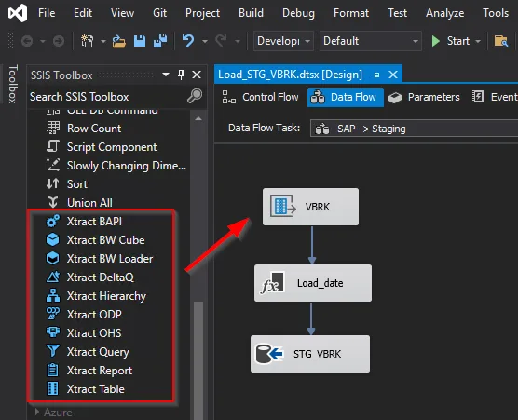
Task: Open SSIS Toolbox window options dropdown
Action: (166, 75)
